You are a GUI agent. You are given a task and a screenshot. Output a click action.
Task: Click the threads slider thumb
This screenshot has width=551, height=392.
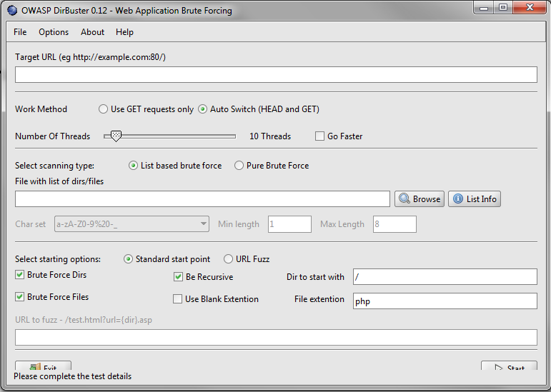(x=116, y=136)
